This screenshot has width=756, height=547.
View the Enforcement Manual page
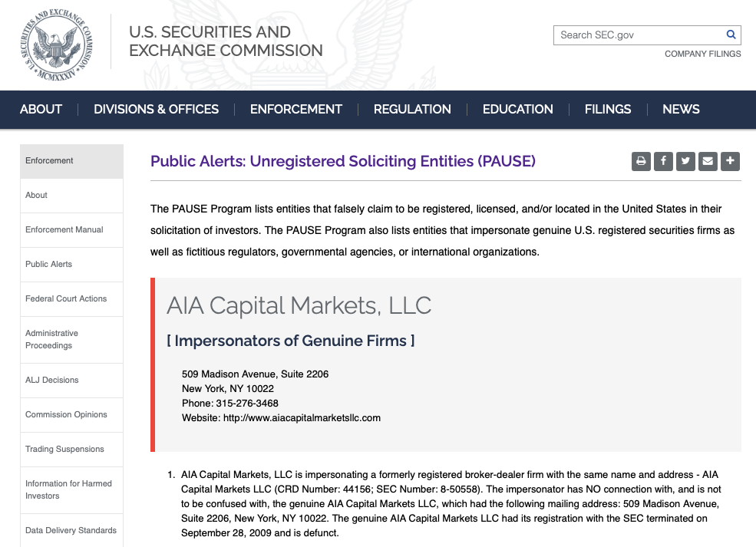click(x=64, y=229)
